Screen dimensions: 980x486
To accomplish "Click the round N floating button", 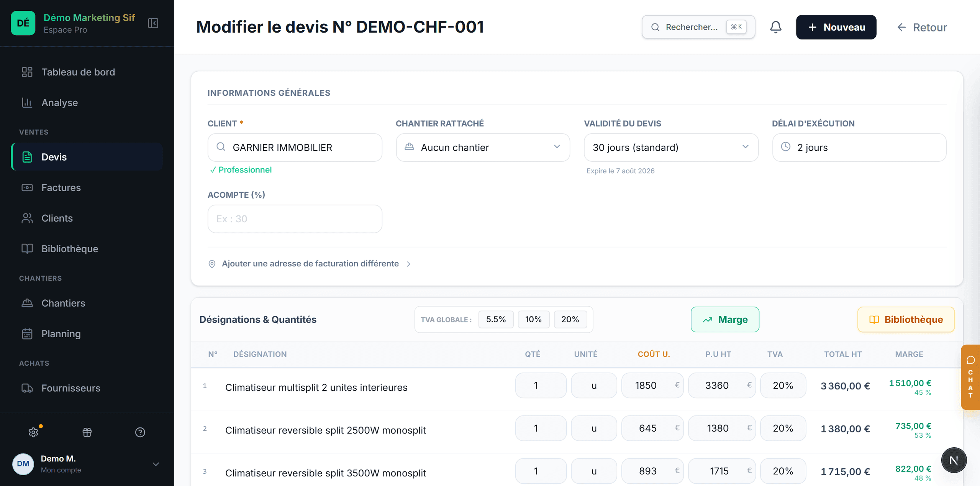I will (954, 460).
